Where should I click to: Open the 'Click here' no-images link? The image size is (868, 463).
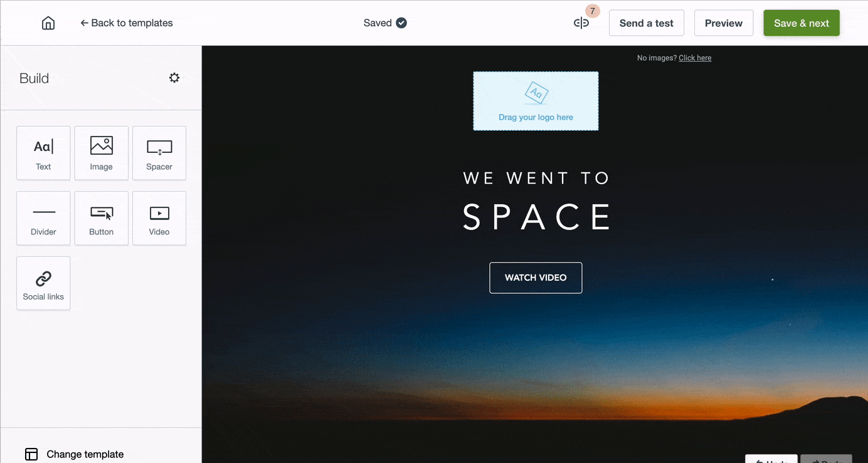[695, 58]
